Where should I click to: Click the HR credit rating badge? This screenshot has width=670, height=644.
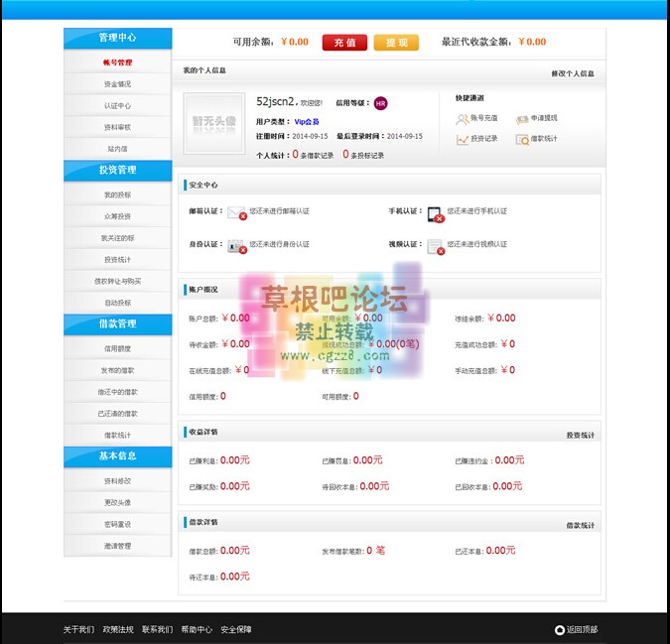pyautogui.click(x=380, y=103)
